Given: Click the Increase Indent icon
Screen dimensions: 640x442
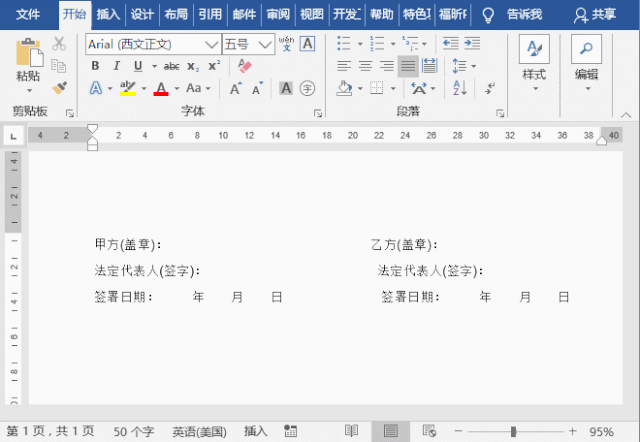Looking at the screenshot, I should pos(471,44).
